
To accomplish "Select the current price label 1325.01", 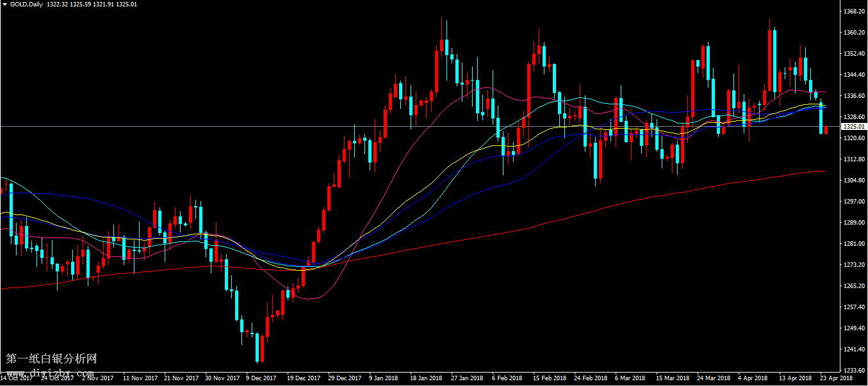I will point(853,127).
